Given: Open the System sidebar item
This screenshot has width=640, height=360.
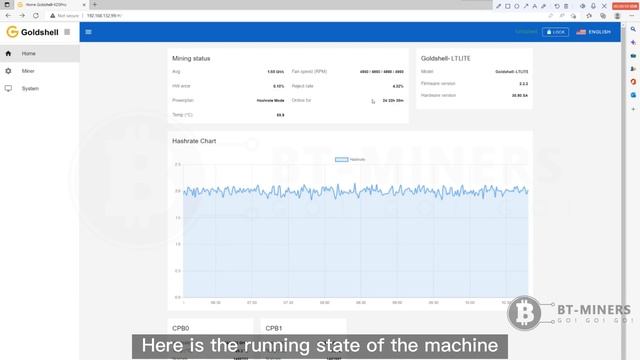Looking at the screenshot, I should tap(40, 89).
